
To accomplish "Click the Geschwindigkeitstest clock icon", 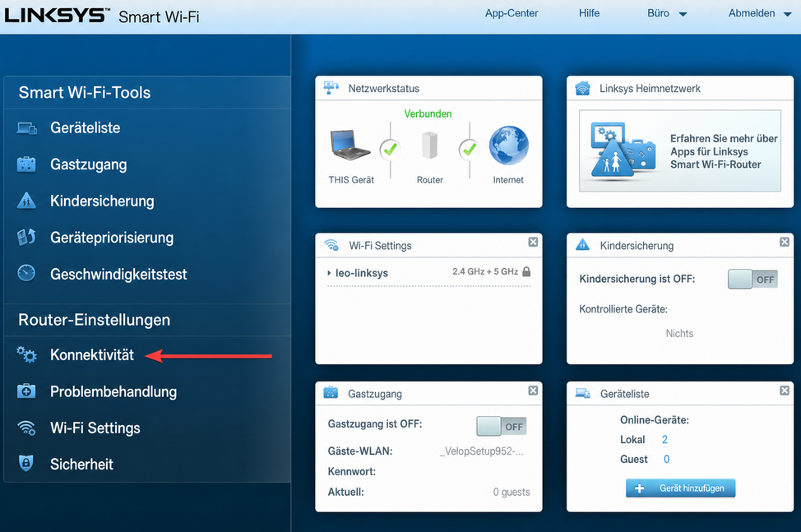I will tap(26, 274).
